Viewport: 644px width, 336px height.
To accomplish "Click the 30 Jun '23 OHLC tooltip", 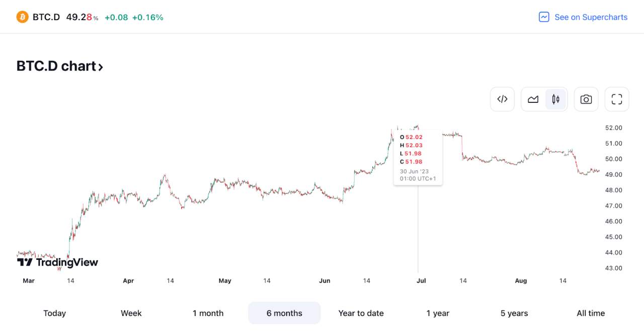I will [418, 158].
